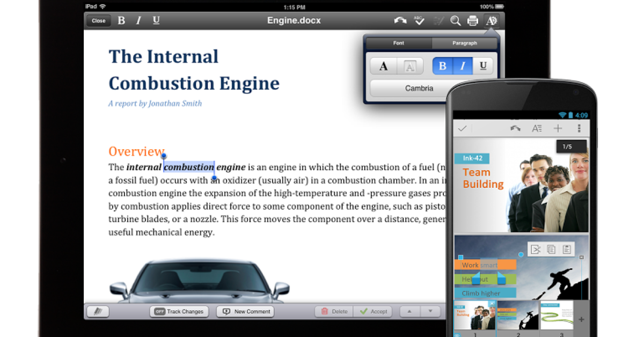Open the Cambria font selector

[x=419, y=88]
